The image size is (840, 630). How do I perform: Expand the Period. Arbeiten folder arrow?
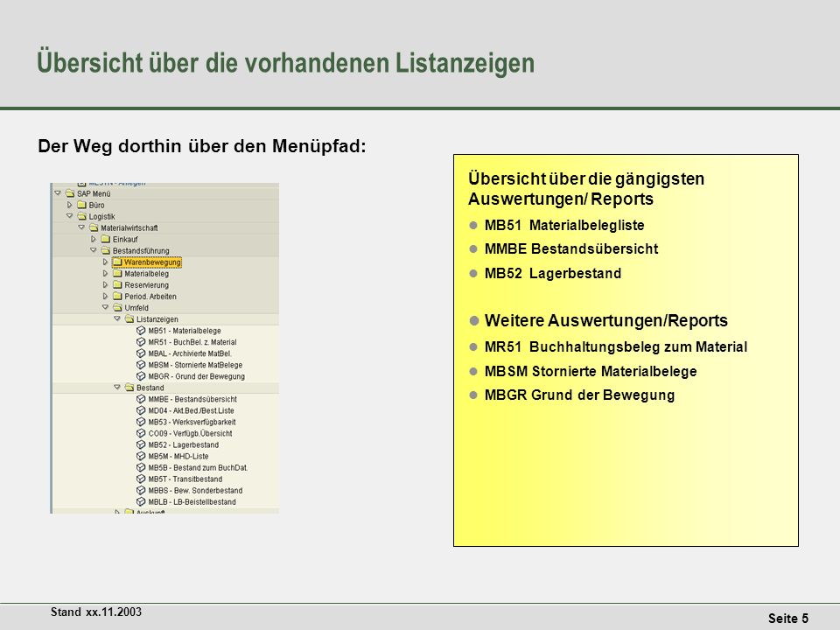[105, 297]
